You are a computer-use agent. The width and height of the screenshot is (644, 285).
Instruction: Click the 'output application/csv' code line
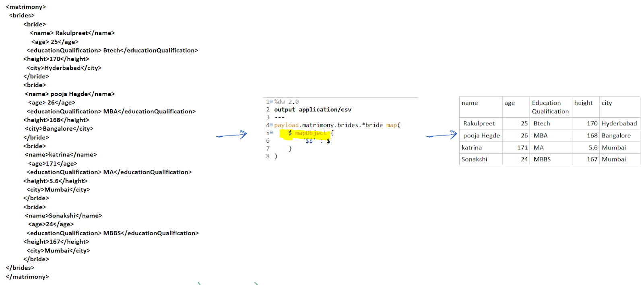[x=313, y=109]
